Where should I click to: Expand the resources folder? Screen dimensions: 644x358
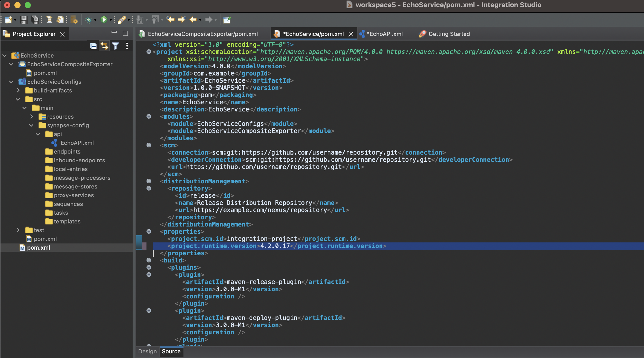click(31, 117)
